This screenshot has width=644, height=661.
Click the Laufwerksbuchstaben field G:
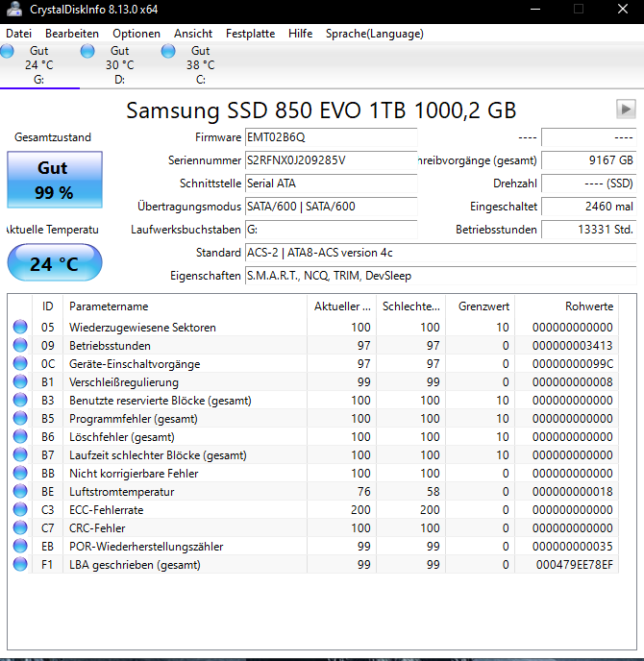pyautogui.click(x=331, y=230)
